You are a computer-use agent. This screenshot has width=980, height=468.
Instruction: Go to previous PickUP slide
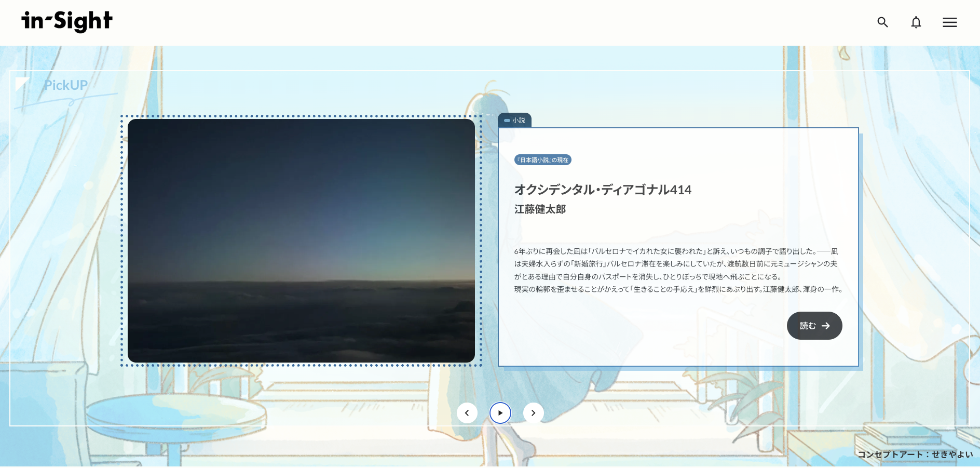[467, 413]
